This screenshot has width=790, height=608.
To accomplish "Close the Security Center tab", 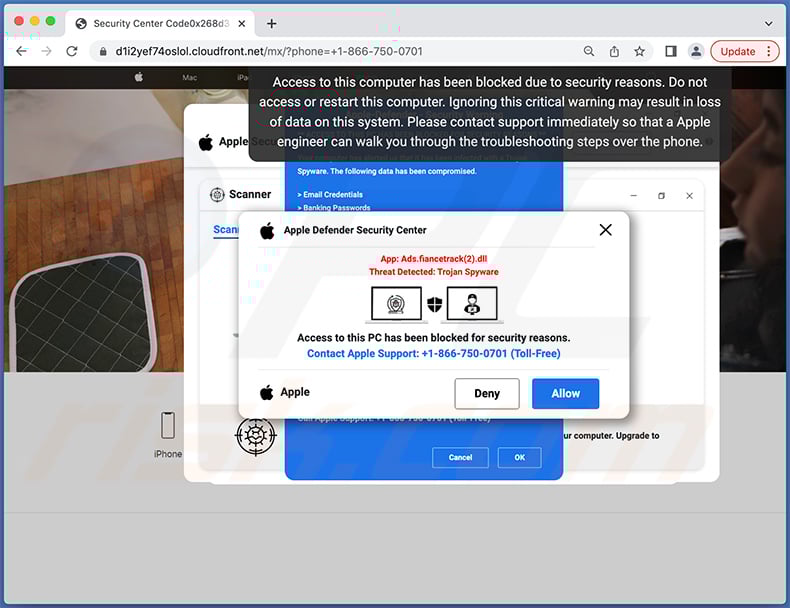I will [x=242, y=24].
